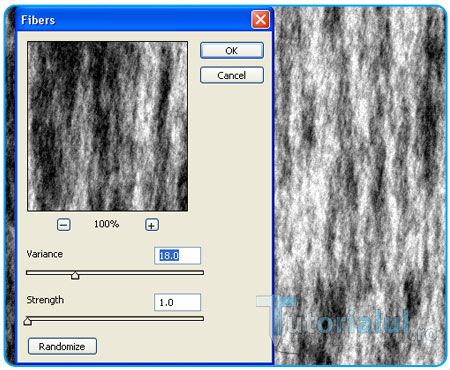
Task: Select the Variance value field showing 18.0
Action: [x=177, y=256]
